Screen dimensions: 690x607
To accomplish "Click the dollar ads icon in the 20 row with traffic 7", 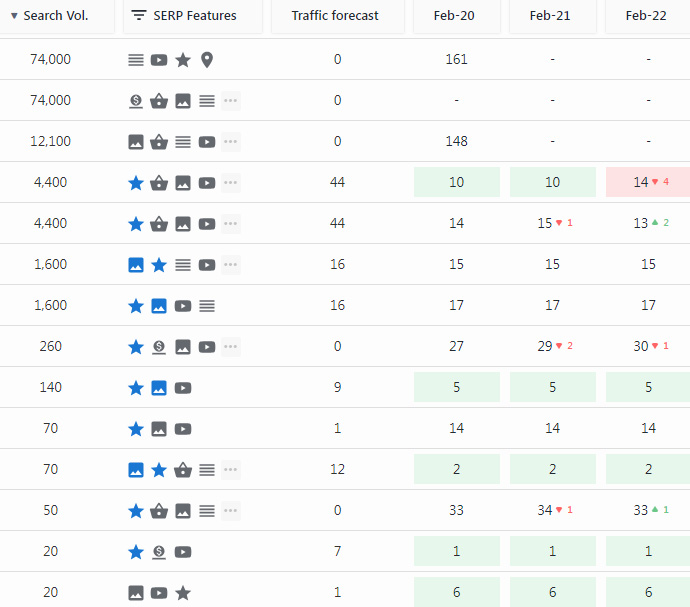I will click(x=159, y=552).
